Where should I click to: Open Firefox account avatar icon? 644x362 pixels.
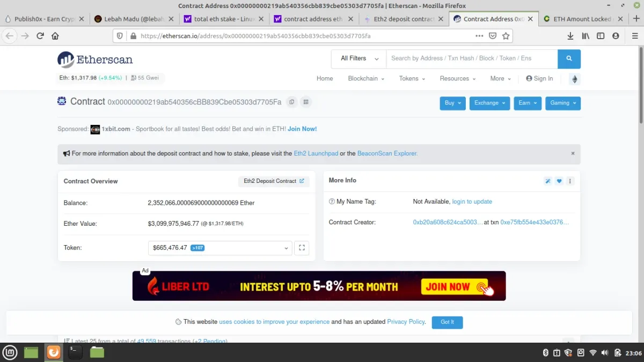(616, 36)
